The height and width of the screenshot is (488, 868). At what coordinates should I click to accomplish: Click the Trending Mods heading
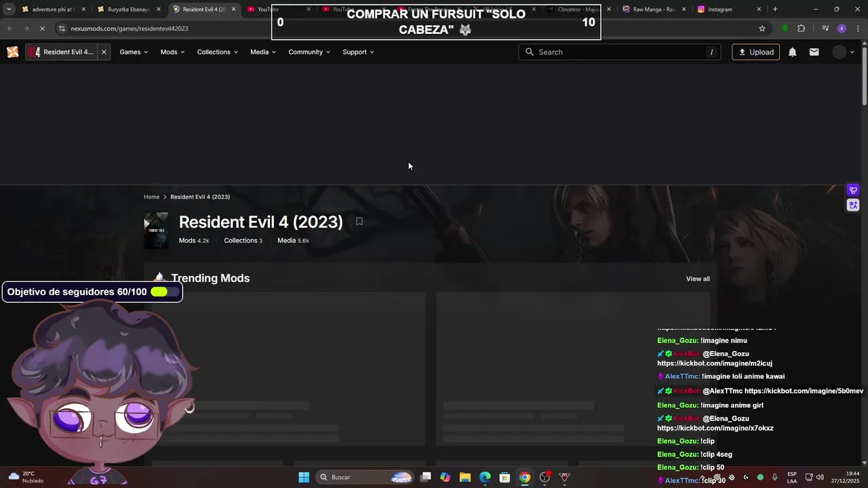point(210,279)
